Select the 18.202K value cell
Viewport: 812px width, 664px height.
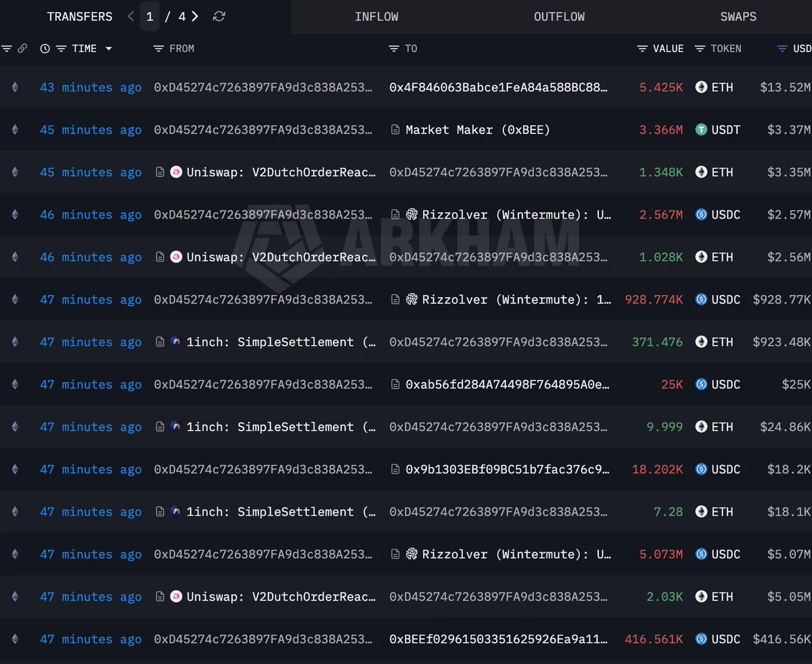click(658, 469)
